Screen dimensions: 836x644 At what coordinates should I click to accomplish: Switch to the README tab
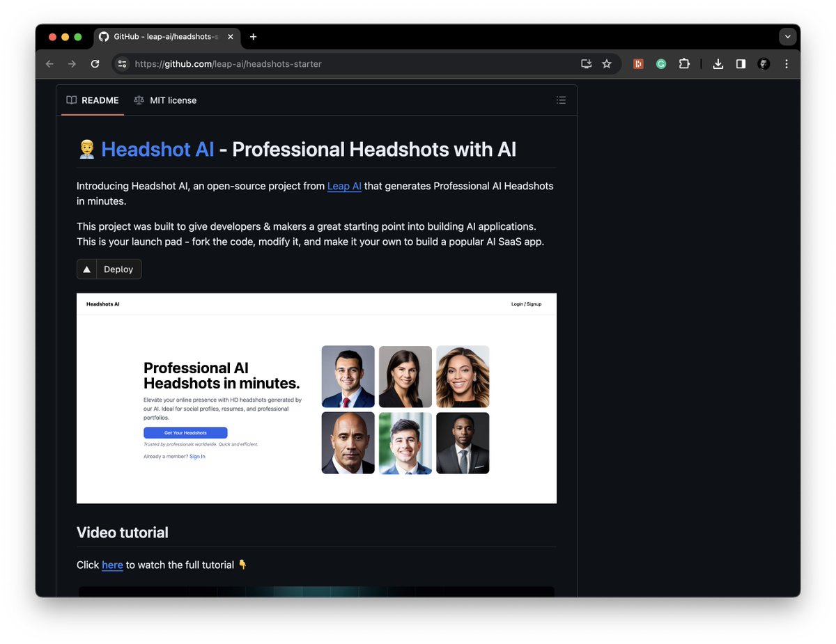click(x=93, y=100)
